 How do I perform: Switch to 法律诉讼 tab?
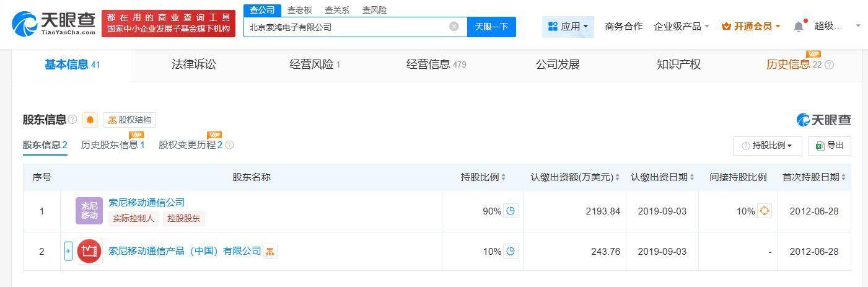click(194, 64)
